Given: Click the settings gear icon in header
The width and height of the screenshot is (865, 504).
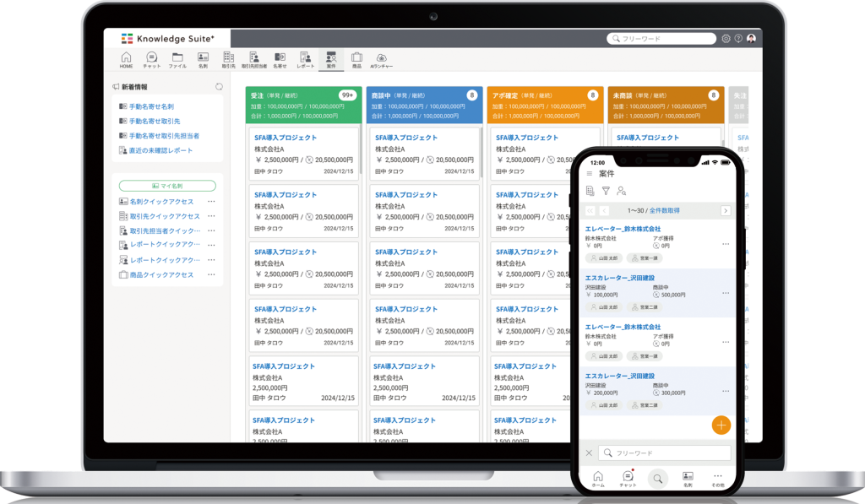Looking at the screenshot, I should [x=726, y=39].
